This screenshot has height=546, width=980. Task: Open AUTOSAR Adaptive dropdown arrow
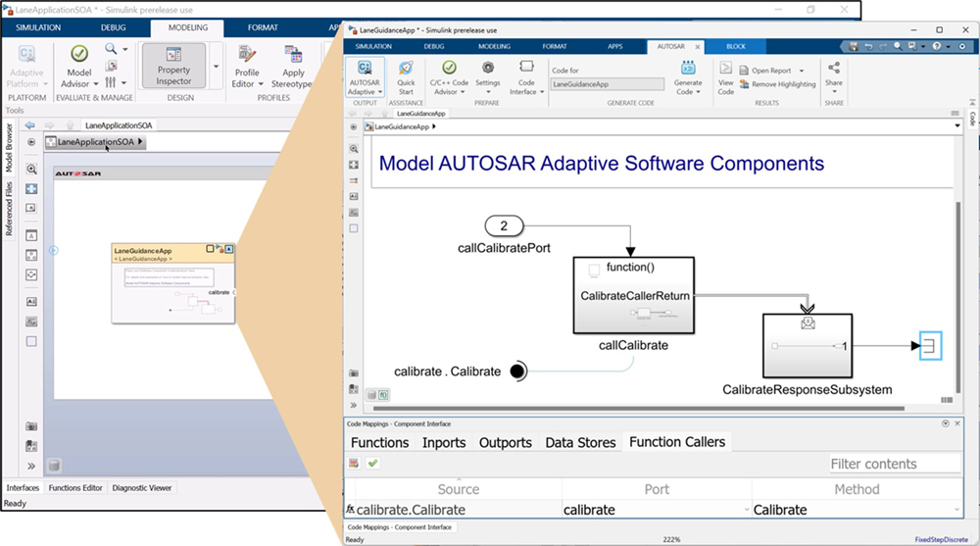click(379, 92)
